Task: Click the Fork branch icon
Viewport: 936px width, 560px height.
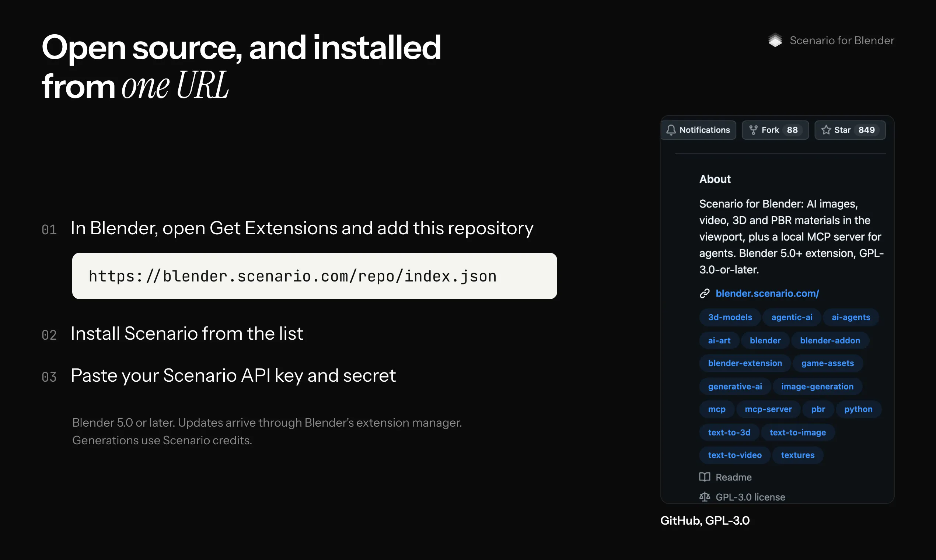Action: pos(753,130)
